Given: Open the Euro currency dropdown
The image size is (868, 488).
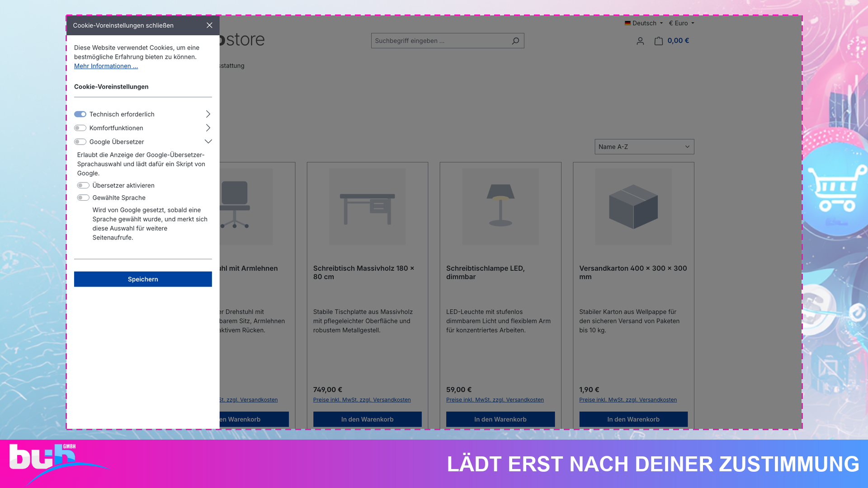Looking at the screenshot, I should coord(682,23).
